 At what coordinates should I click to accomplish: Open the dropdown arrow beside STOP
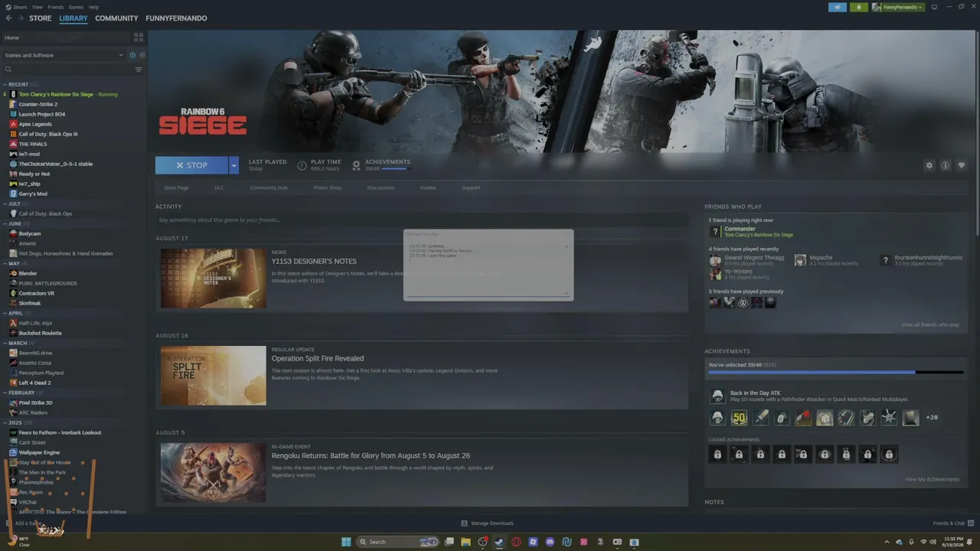coord(234,165)
